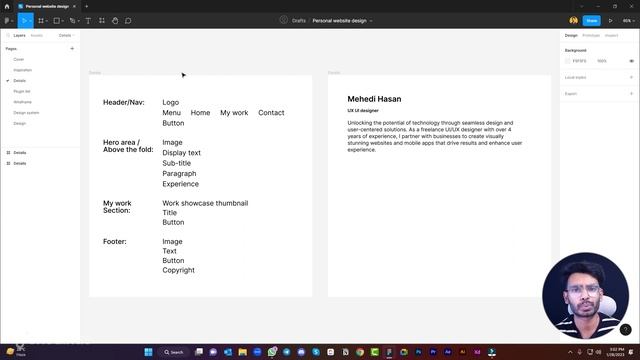Select the checked Details page
Image resolution: width=640 pixels, height=360 pixels.
tap(20, 81)
